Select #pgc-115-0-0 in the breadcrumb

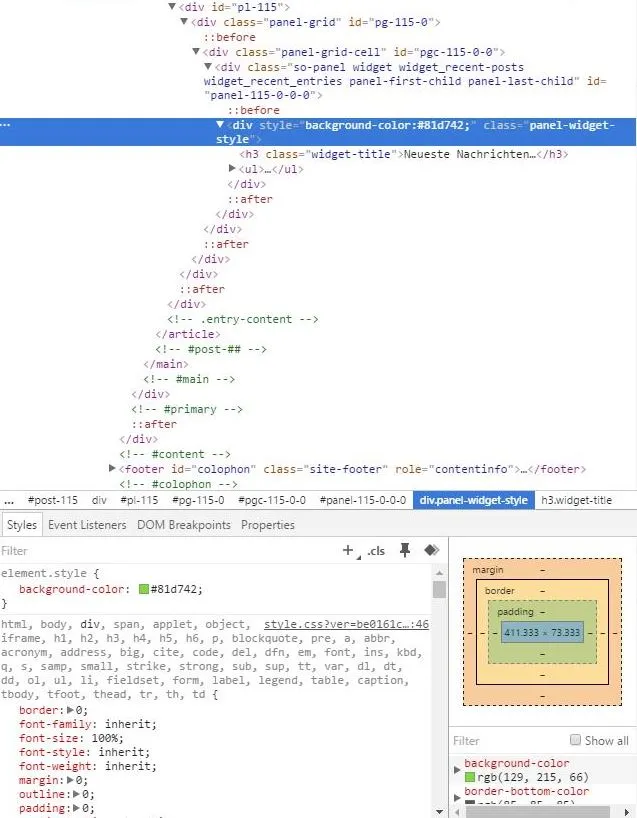[272, 500]
